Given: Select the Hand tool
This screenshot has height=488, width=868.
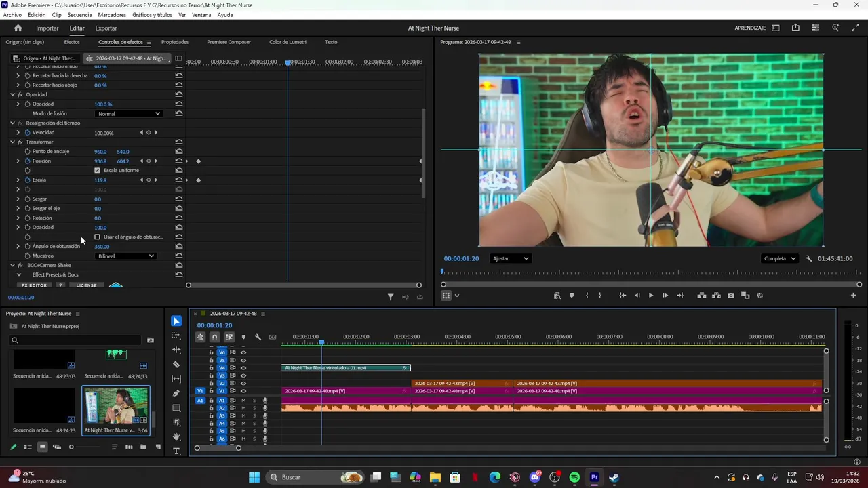Looking at the screenshot, I should click(176, 436).
